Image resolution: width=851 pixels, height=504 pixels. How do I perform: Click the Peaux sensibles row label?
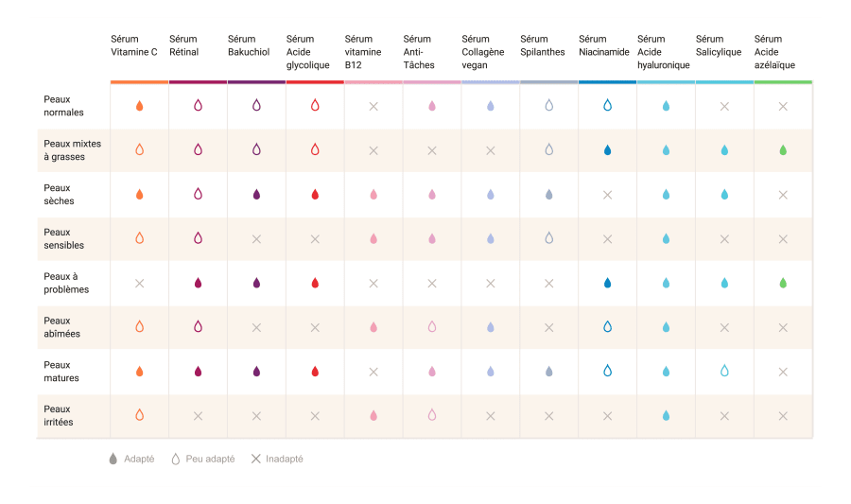[x=63, y=238]
